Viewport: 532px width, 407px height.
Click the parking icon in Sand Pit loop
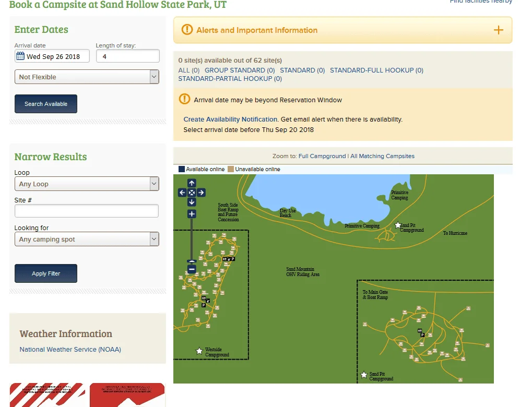point(422,335)
